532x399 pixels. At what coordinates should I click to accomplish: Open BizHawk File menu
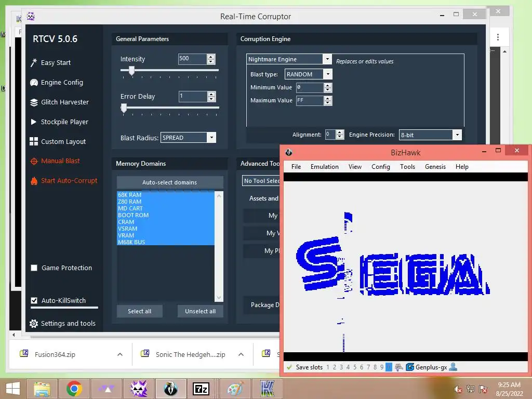[296, 167]
